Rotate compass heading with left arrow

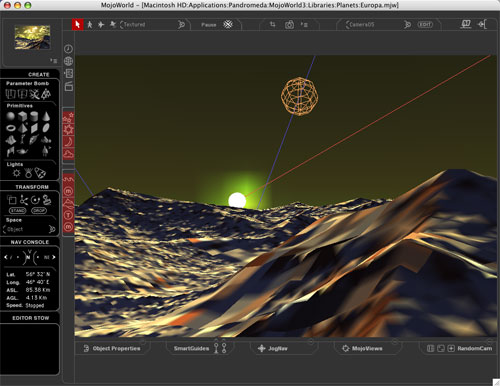(6, 257)
